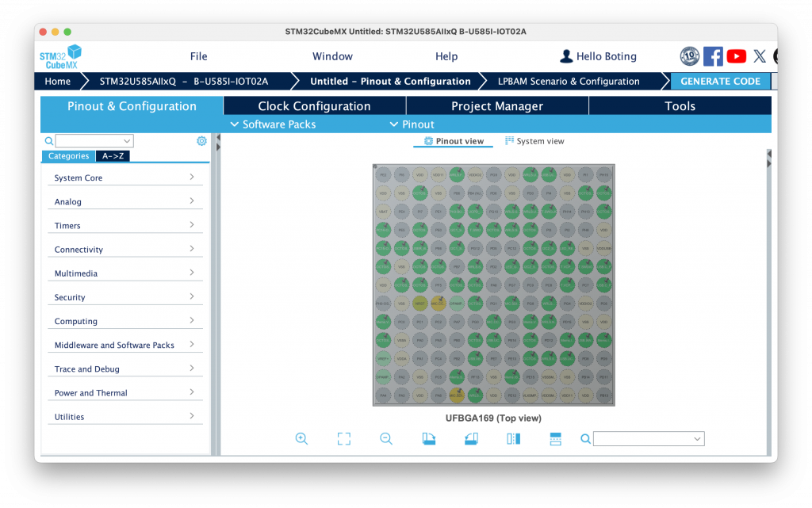Open the Help menu
Viewport: 812px width, 508px height.
coord(446,56)
